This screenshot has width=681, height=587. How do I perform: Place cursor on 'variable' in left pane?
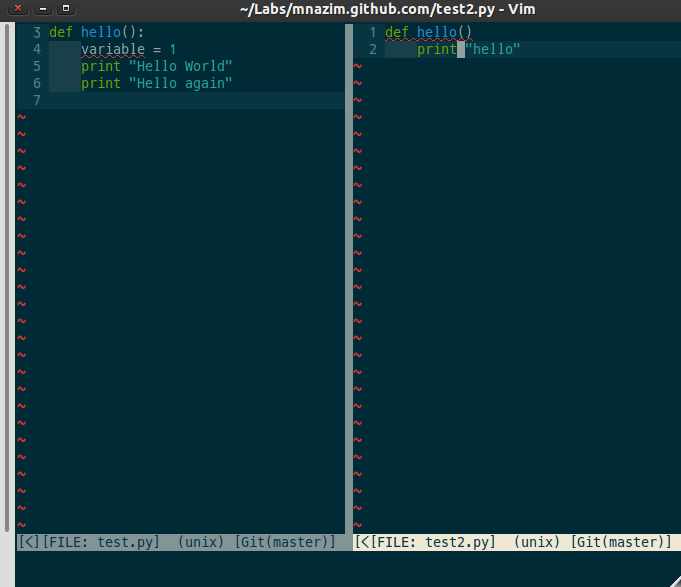(113, 49)
